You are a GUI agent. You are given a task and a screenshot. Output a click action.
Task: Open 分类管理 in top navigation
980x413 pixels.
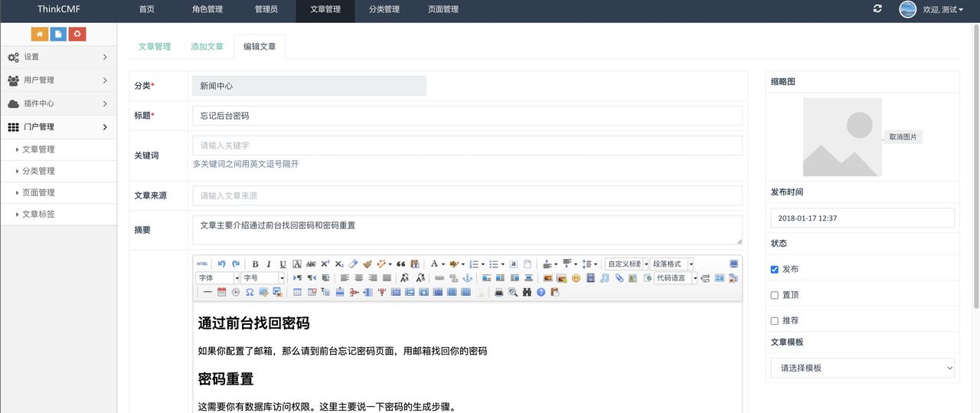[x=384, y=9]
